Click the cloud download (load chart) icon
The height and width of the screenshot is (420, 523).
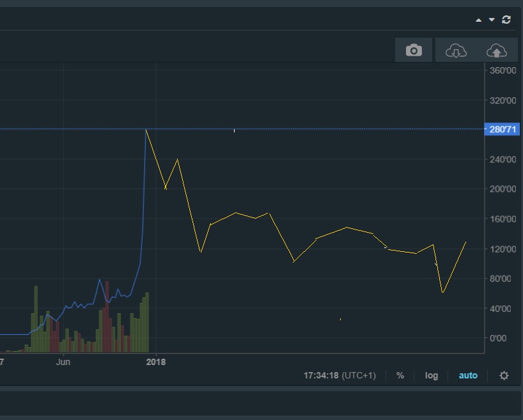455,51
